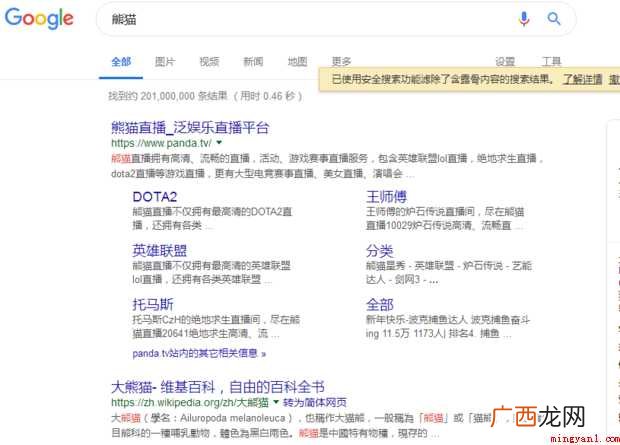Click the 托马斯CzH的绝地求生直播间 description text
The height and width of the screenshot is (445, 620).
click(216, 326)
